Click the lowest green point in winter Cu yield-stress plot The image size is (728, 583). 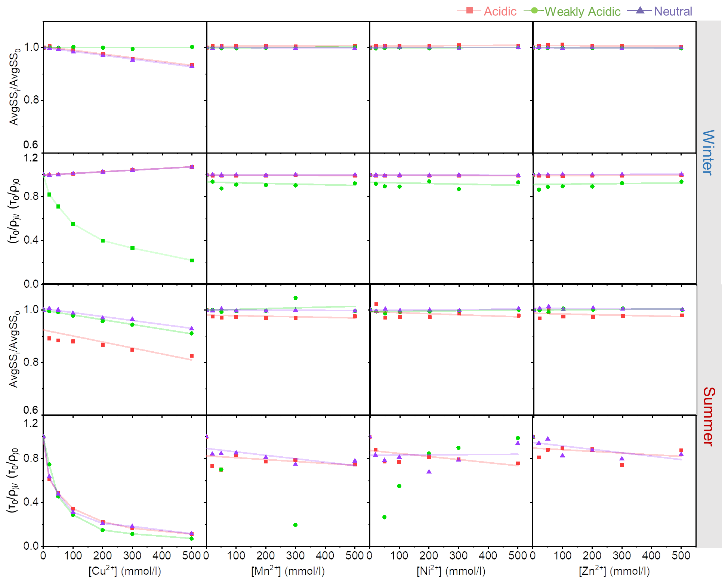(x=192, y=260)
